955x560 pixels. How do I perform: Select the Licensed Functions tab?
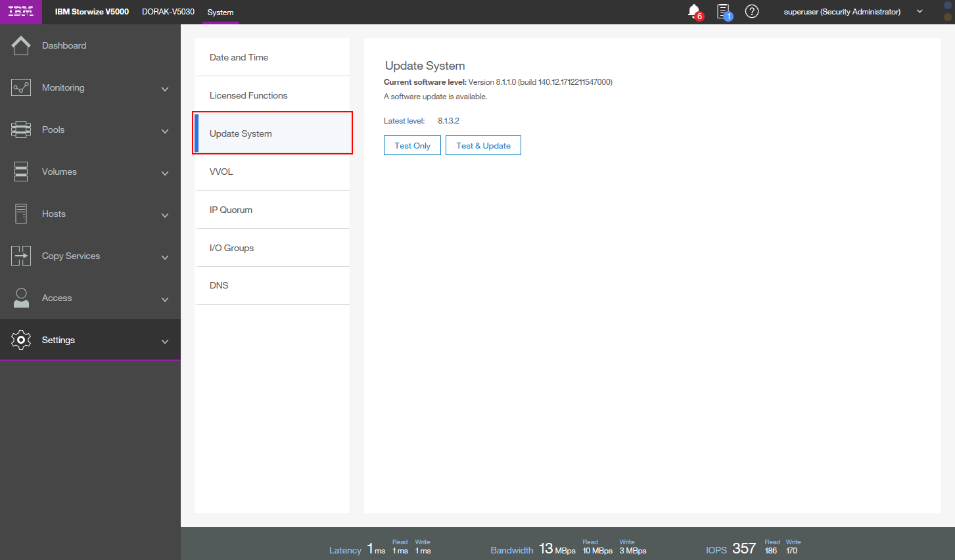[272, 95]
